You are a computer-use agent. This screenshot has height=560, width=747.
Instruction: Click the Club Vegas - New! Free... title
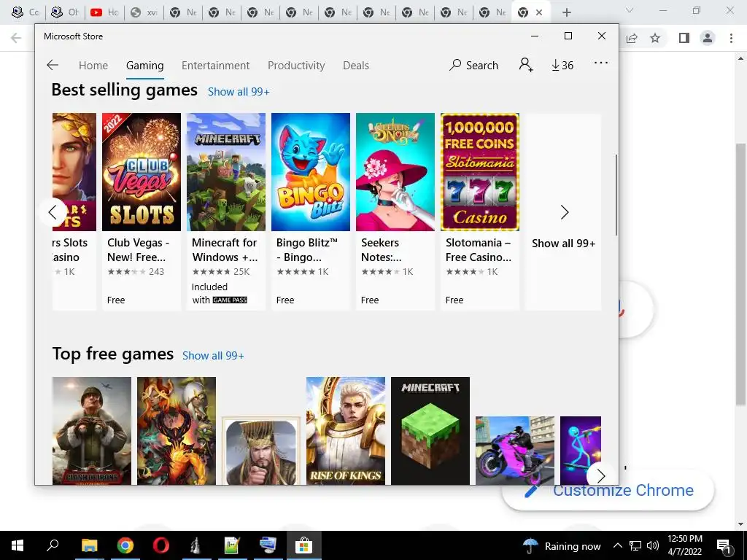coord(138,250)
